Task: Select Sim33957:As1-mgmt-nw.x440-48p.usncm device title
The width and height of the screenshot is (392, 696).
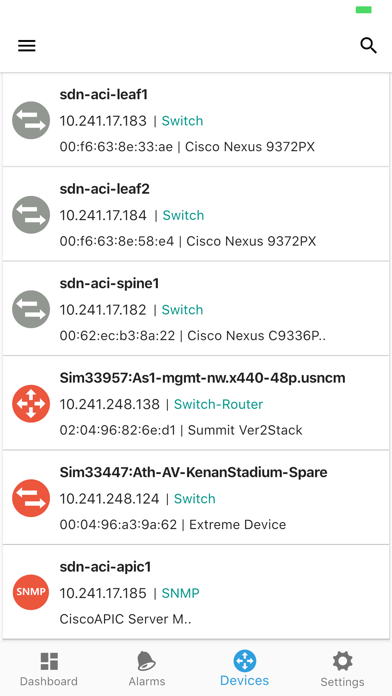Action: coord(202,378)
